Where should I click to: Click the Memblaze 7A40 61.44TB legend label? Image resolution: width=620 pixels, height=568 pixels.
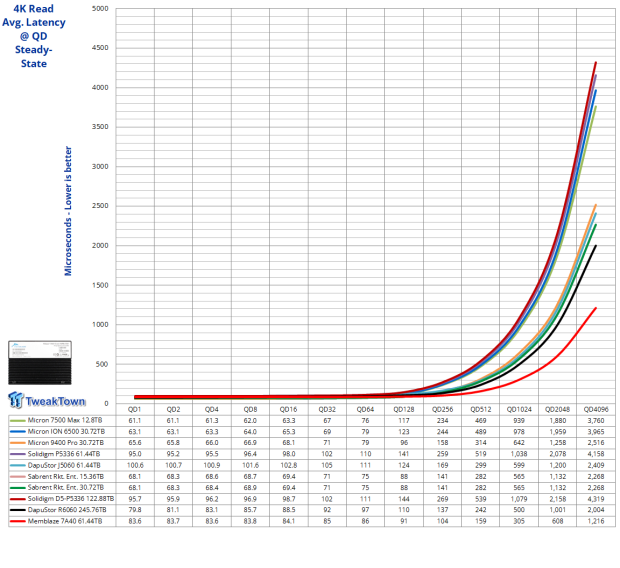click(x=65, y=521)
